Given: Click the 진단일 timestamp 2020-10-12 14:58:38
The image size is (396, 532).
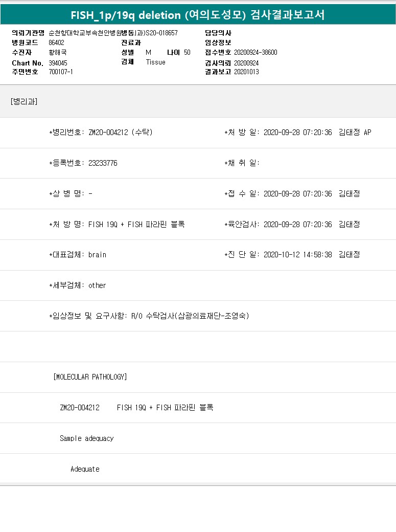Looking at the screenshot, I should [x=297, y=255].
